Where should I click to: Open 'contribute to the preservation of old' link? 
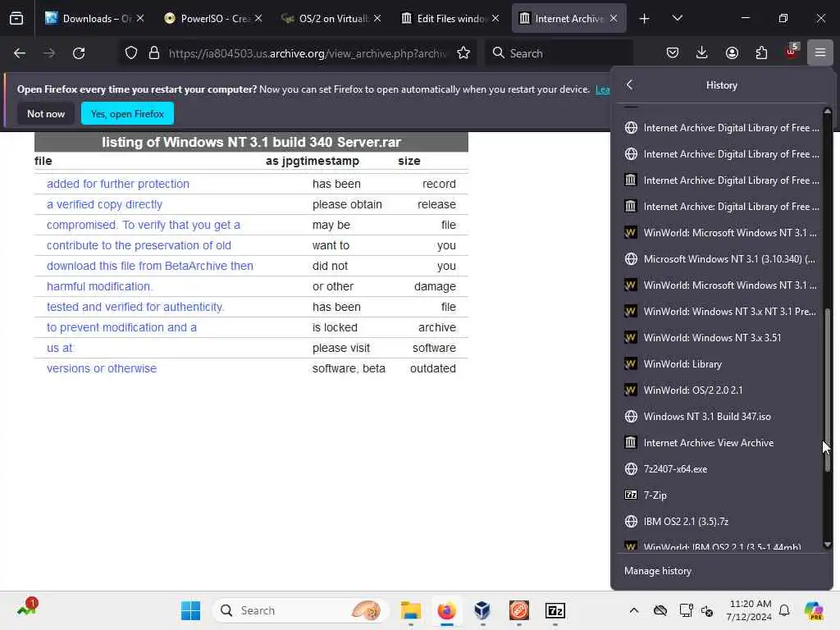point(139,245)
